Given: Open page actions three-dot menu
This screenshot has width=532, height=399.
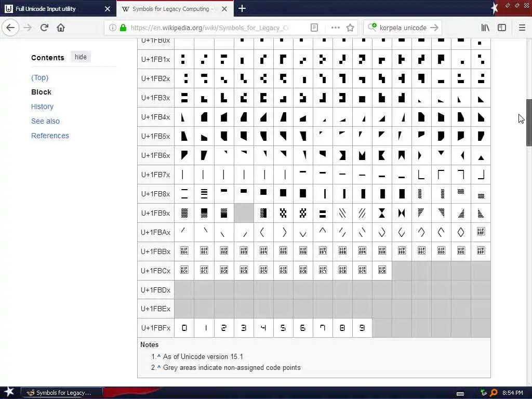Looking at the screenshot, I should tap(335, 28).
